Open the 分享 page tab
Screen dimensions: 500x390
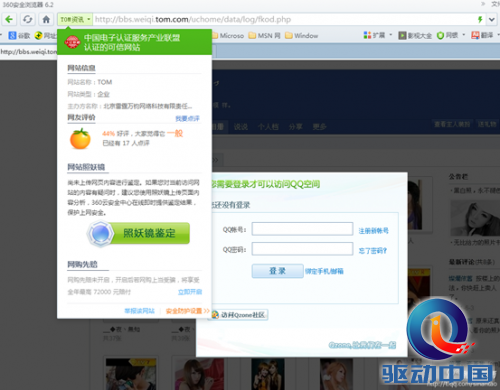tap(295, 127)
